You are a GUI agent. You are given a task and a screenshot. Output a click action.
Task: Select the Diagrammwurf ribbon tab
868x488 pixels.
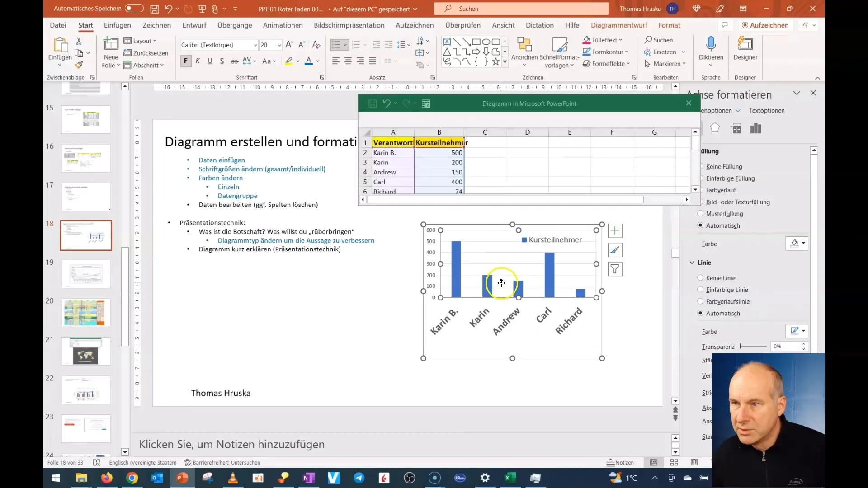click(x=619, y=25)
